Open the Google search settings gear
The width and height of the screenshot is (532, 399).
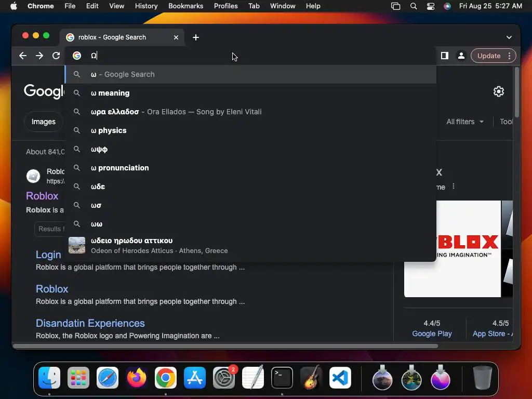(x=498, y=91)
